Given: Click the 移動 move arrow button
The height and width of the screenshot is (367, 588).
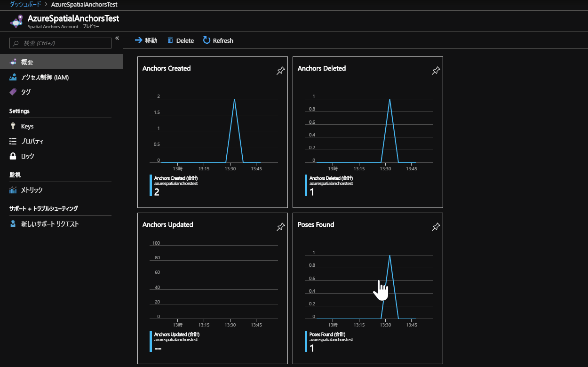Looking at the screenshot, I should click(146, 40).
